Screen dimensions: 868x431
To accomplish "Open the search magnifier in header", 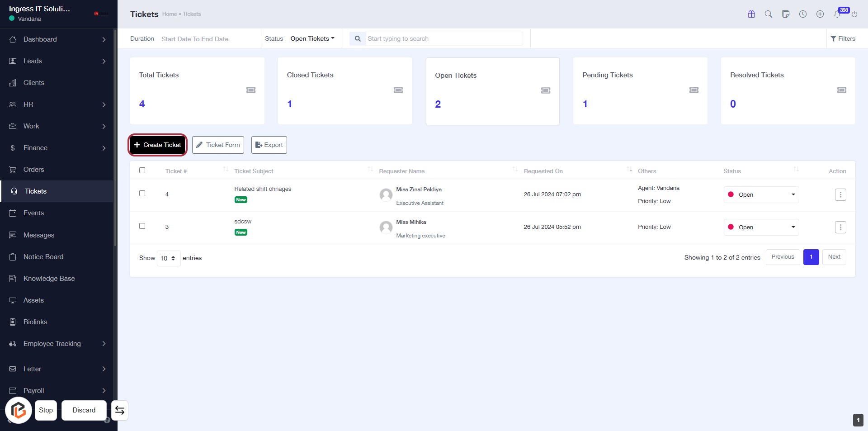I will [x=768, y=14].
